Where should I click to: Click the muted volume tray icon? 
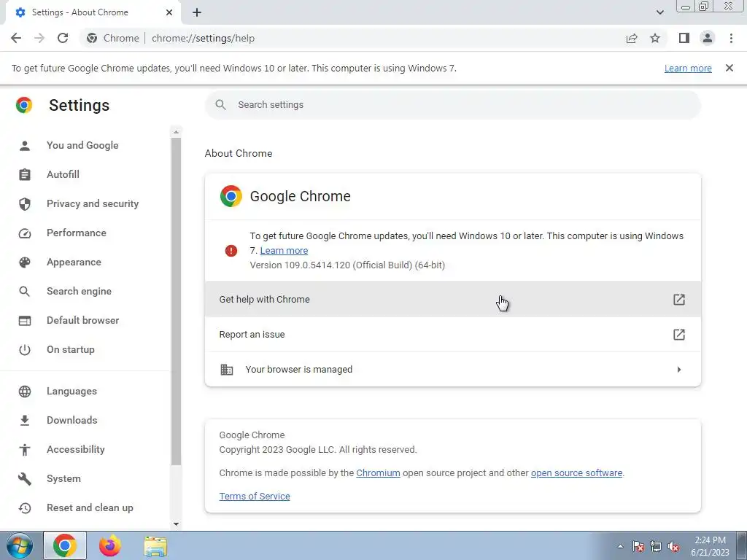(x=673, y=546)
